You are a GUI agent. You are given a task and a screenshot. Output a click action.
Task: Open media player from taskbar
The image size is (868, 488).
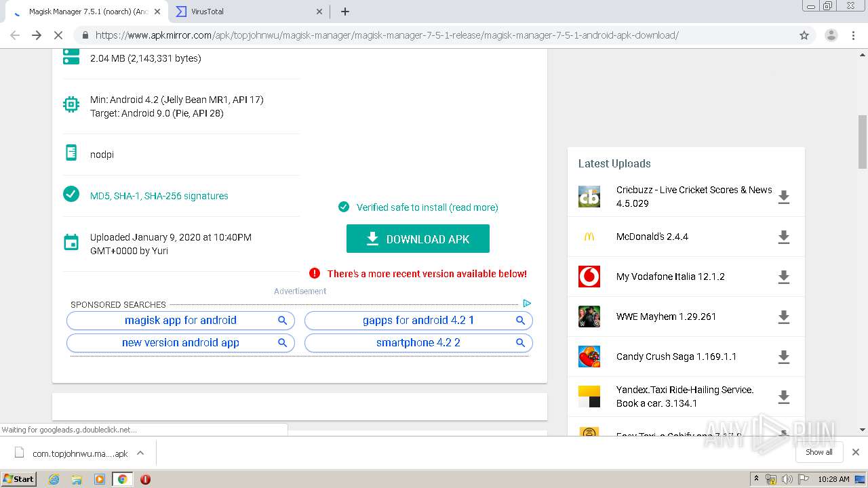[100, 479]
